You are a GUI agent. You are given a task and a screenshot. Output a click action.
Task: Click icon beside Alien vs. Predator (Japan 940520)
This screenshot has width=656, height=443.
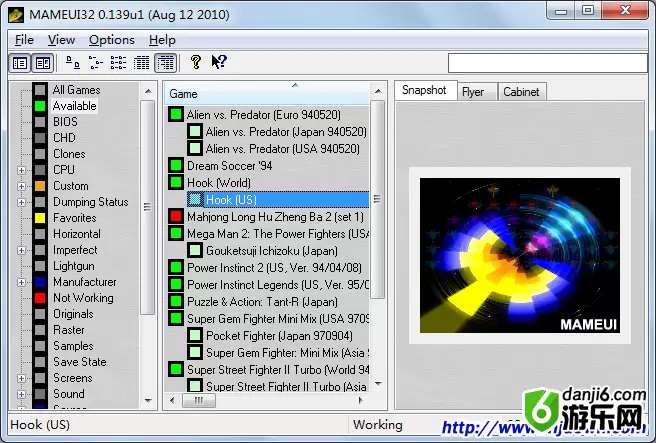tap(195, 131)
